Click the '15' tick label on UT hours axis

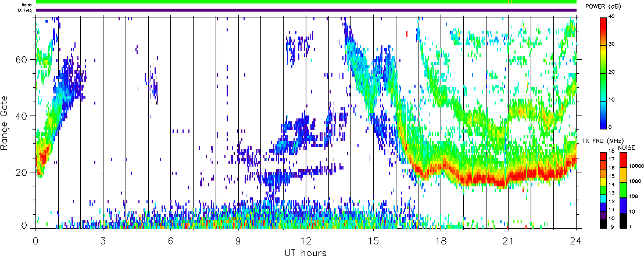373,240
